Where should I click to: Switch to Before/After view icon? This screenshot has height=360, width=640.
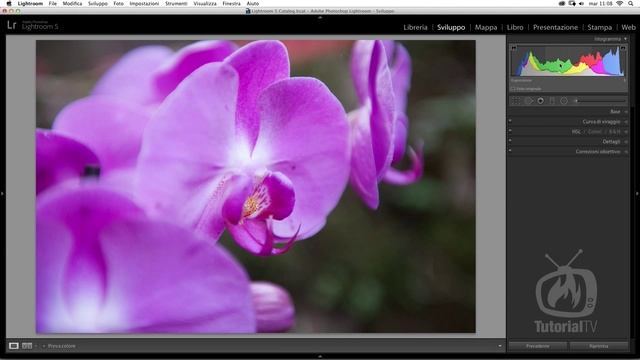27,346
